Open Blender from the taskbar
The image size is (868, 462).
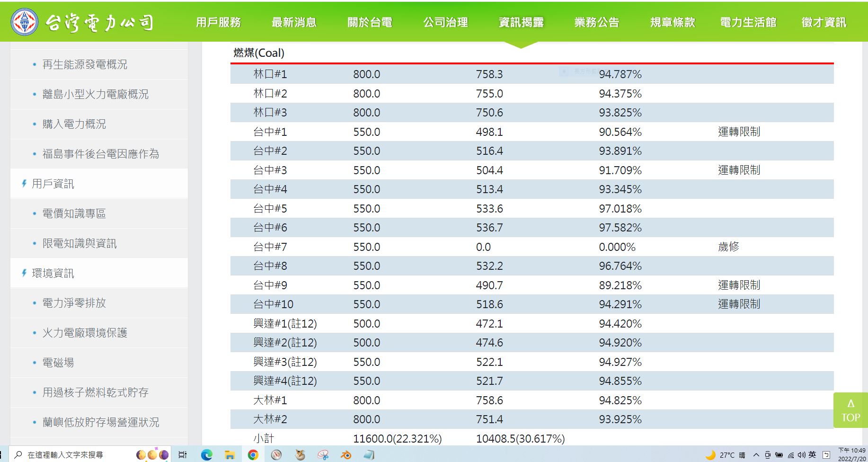(x=346, y=455)
